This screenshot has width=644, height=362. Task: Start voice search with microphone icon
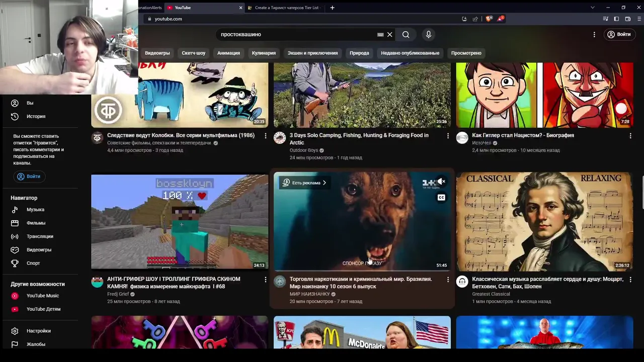tap(429, 35)
